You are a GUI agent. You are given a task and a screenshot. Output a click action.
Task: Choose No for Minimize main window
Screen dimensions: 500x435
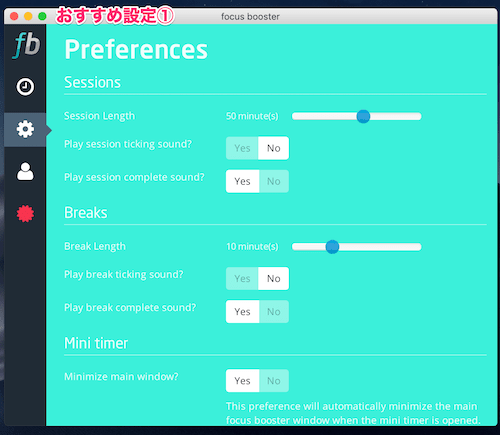[x=274, y=381]
